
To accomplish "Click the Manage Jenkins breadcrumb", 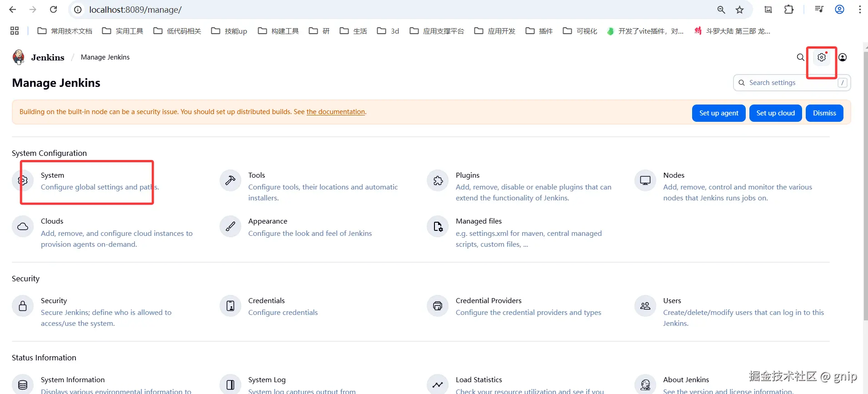I will point(105,57).
